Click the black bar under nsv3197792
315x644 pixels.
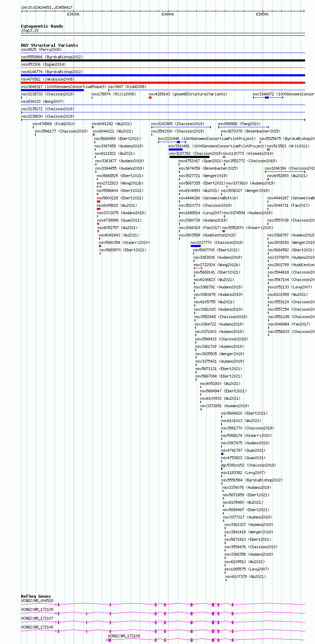[x=189, y=157]
